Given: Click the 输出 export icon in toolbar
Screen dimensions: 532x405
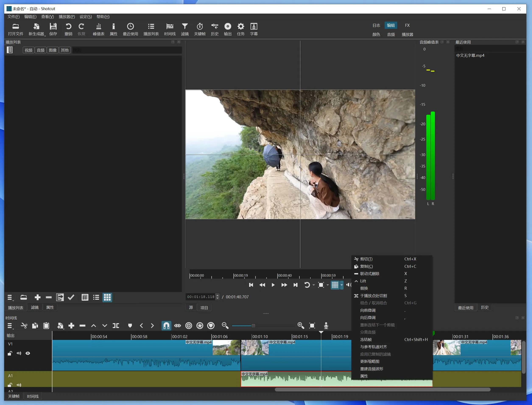Looking at the screenshot, I should [228, 29].
